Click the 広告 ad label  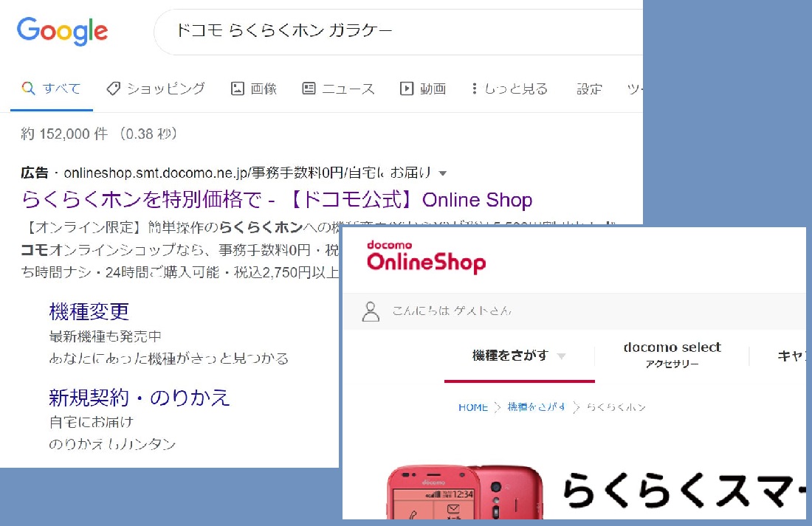coord(35,173)
